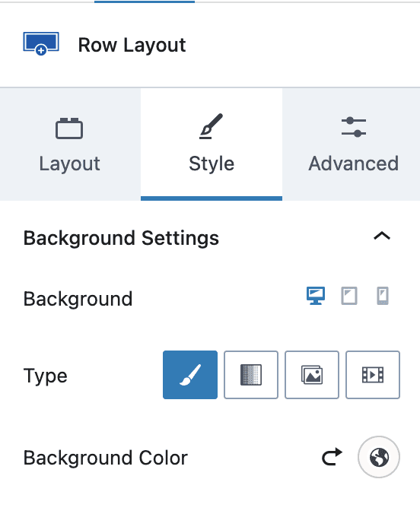Collapse the Background Settings panel chevron
The height and width of the screenshot is (514, 420).
pyautogui.click(x=382, y=236)
